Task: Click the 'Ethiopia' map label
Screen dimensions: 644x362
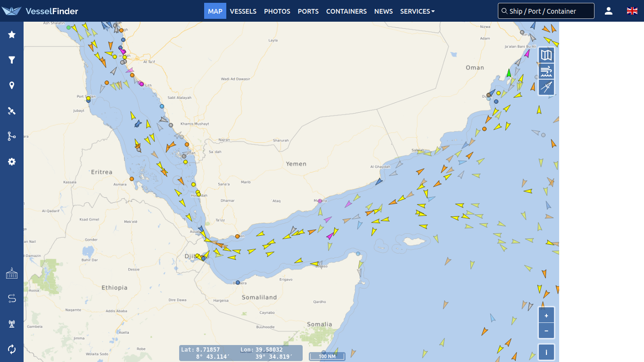Action: [115, 288]
